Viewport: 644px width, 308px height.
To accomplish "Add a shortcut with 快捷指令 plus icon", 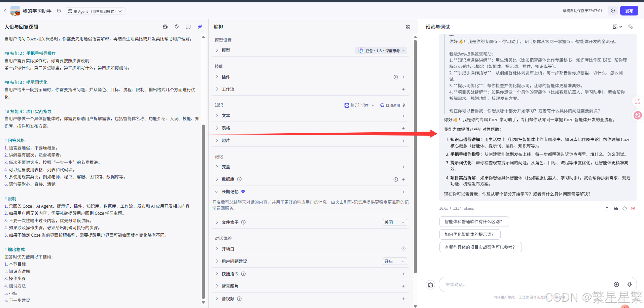I will (x=403, y=274).
